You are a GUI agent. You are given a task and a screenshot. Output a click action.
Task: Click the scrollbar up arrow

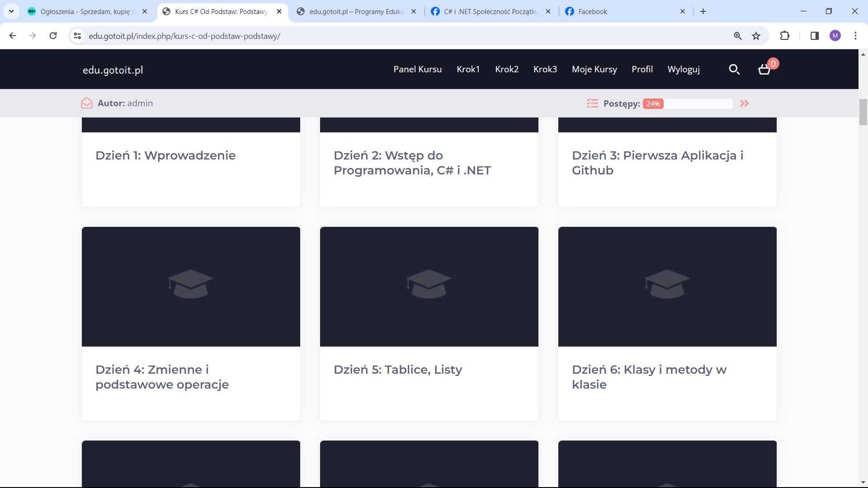[x=863, y=54]
